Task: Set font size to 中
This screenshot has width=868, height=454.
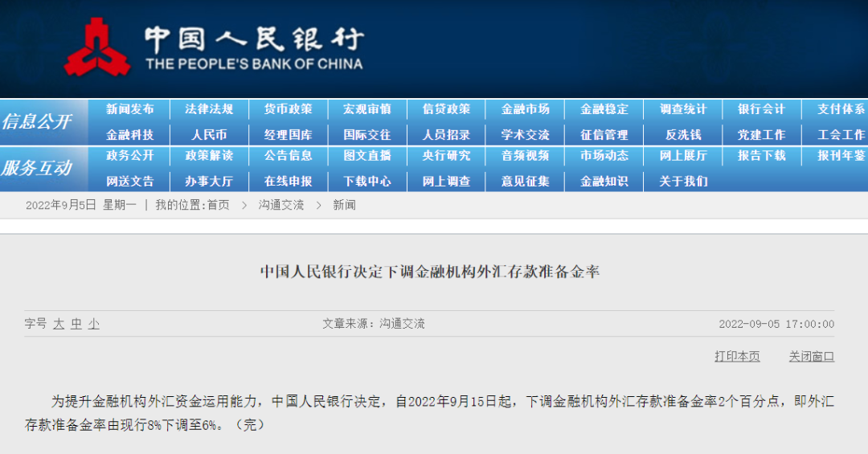Action: click(76, 324)
